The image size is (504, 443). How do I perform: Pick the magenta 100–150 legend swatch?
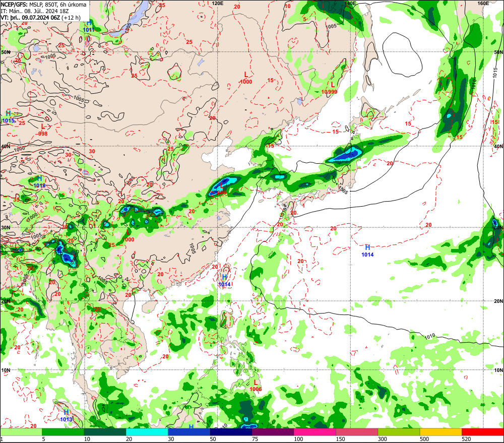coord(314,432)
